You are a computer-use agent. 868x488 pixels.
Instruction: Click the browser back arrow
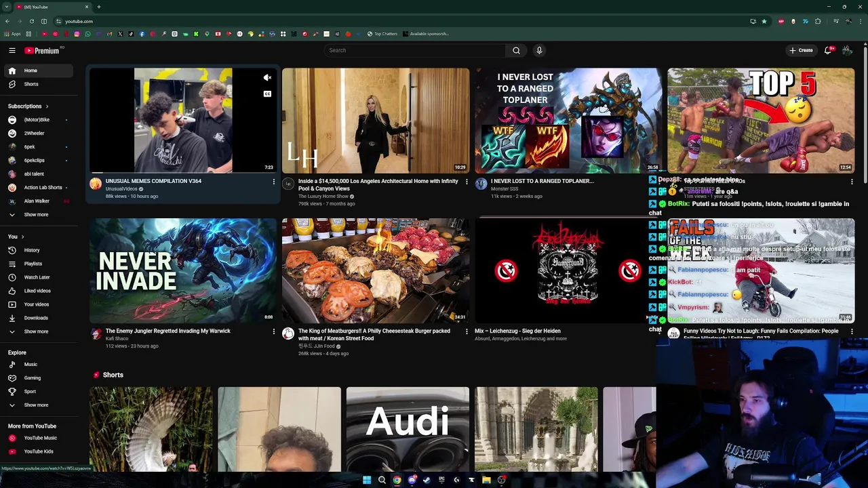7,21
